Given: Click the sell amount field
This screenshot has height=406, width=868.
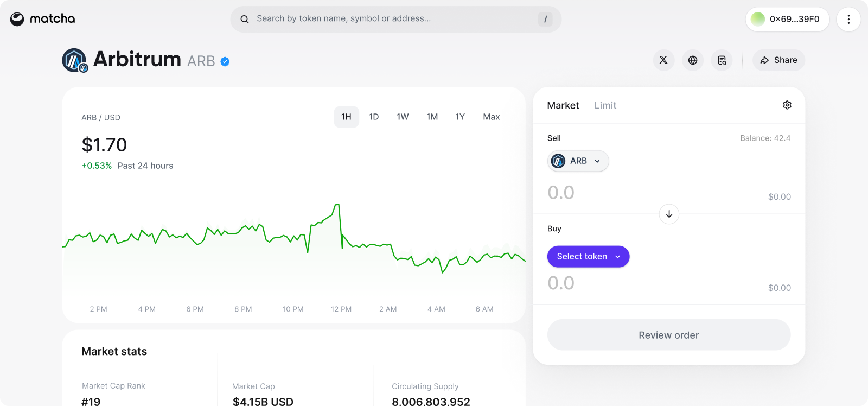Looking at the screenshot, I should click(561, 193).
